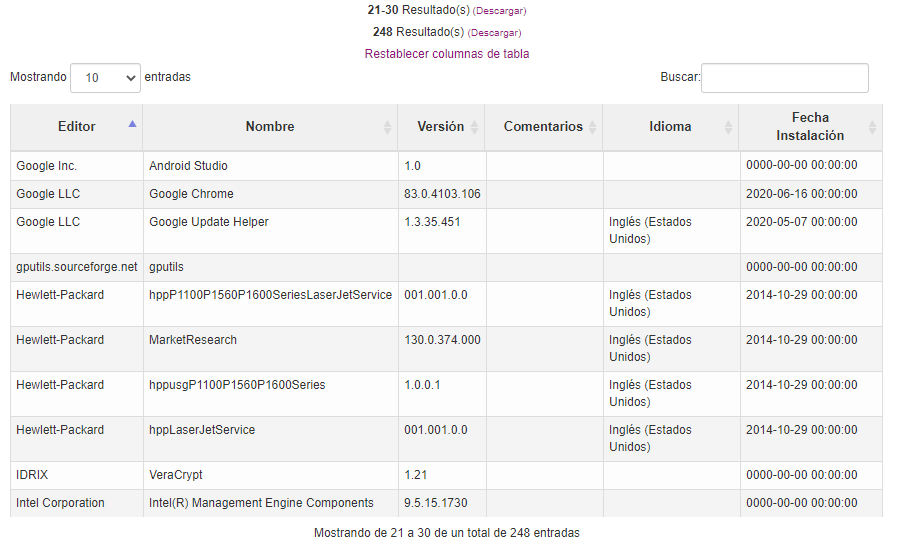Click version 1.0 in Android Studio row
Image resolution: width=897 pixels, height=541 pixels.
click(x=442, y=166)
